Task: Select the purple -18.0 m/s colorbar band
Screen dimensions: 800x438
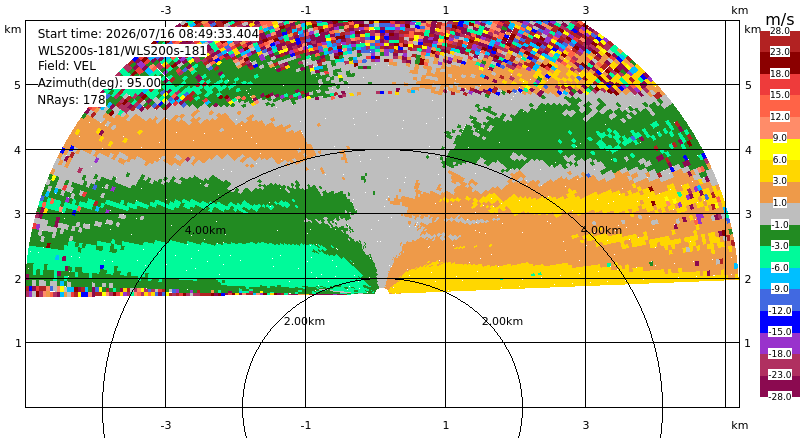Action: point(780,343)
